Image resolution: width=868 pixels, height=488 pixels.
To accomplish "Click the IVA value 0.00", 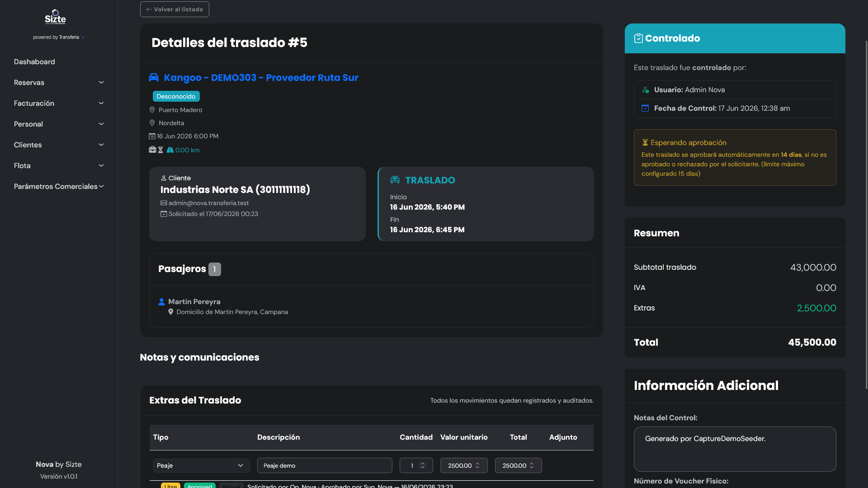I will pos(826,288).
